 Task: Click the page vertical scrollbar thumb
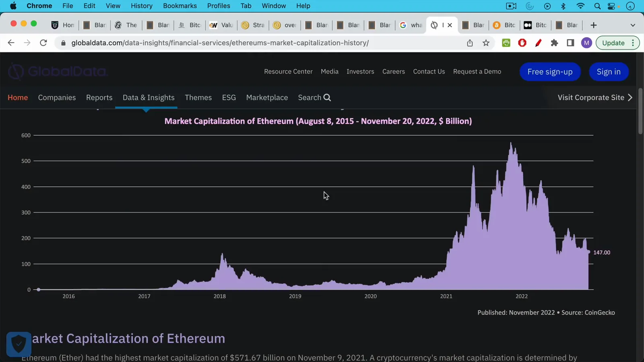click(640, 111)
